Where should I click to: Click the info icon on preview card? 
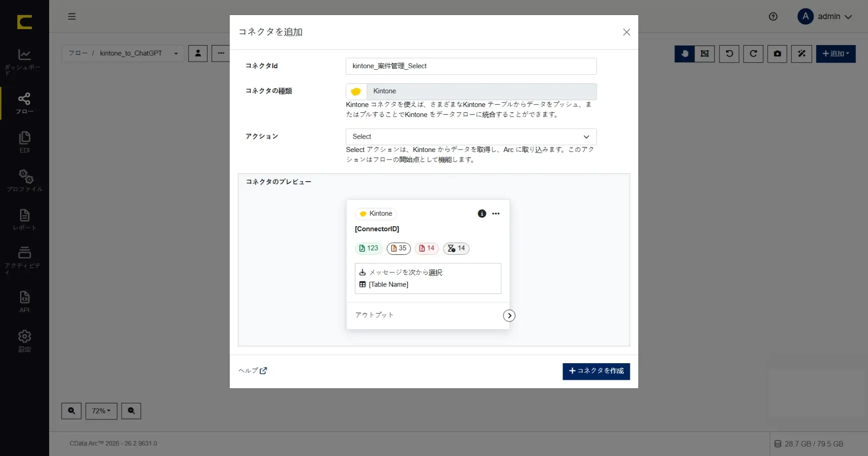482,214
